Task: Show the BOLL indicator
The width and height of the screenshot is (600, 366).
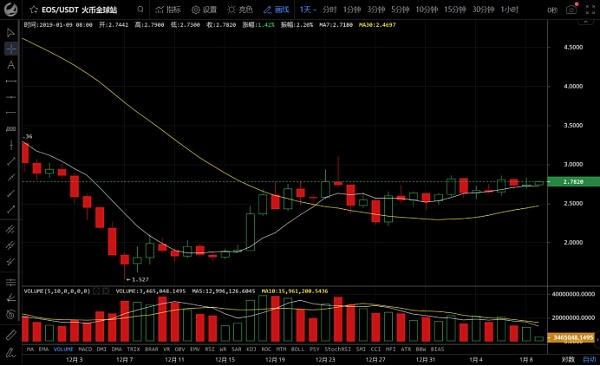Action: pyautogui.click(x=298, y=349)
